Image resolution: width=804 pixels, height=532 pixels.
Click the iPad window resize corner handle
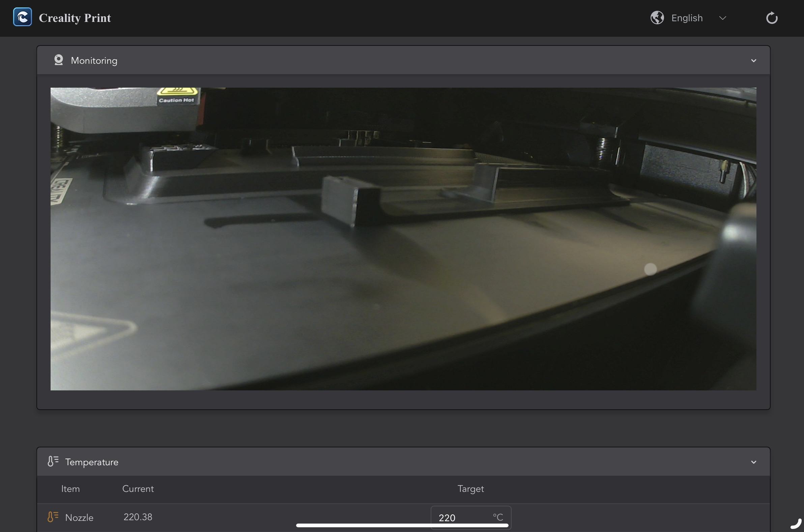[x=796, y=524]
